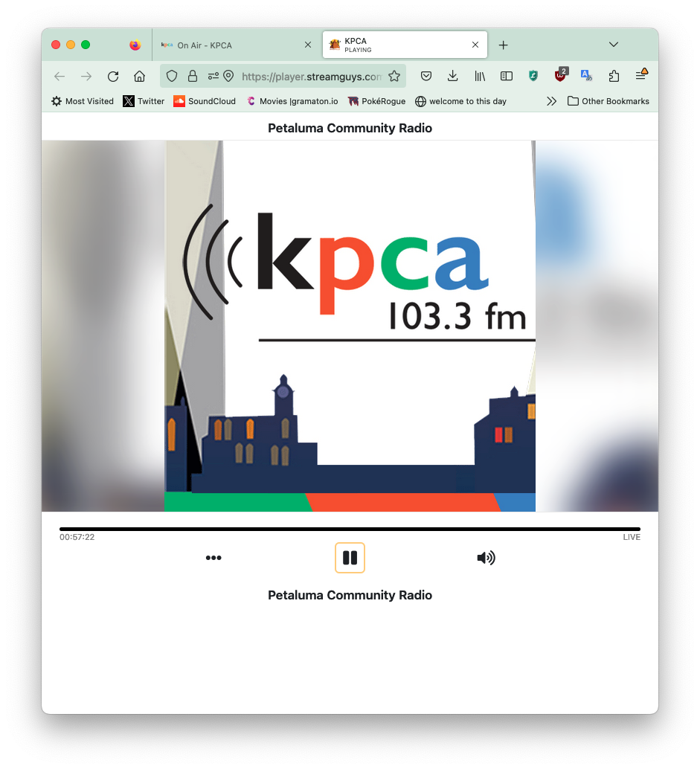Open the Other Bookmarks folder
Screen dimensions: 700x769
pos(609,101)
